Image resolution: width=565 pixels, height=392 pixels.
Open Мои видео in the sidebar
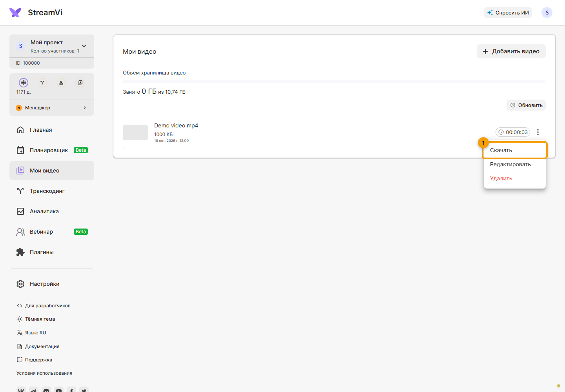(52, 171)
